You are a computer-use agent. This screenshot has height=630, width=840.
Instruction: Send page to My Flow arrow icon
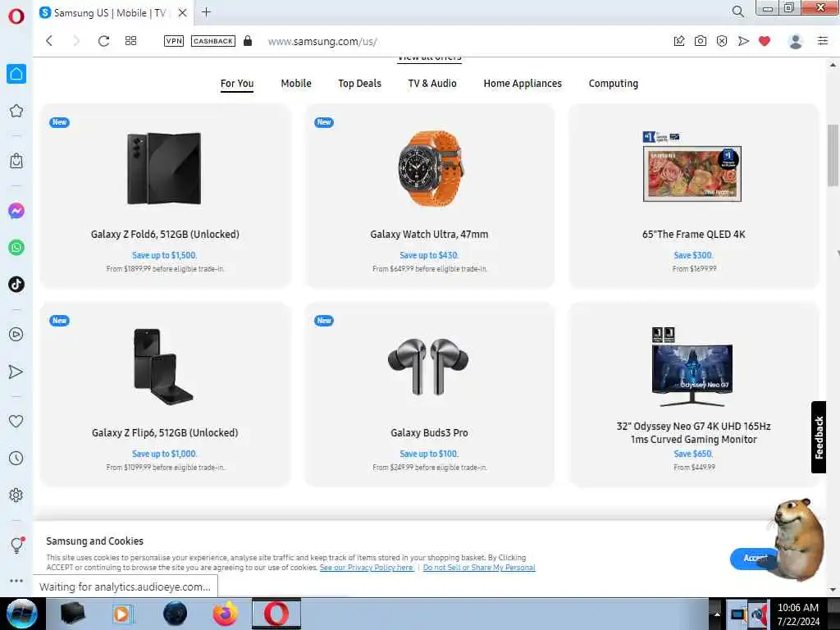(x=743, y=41)
